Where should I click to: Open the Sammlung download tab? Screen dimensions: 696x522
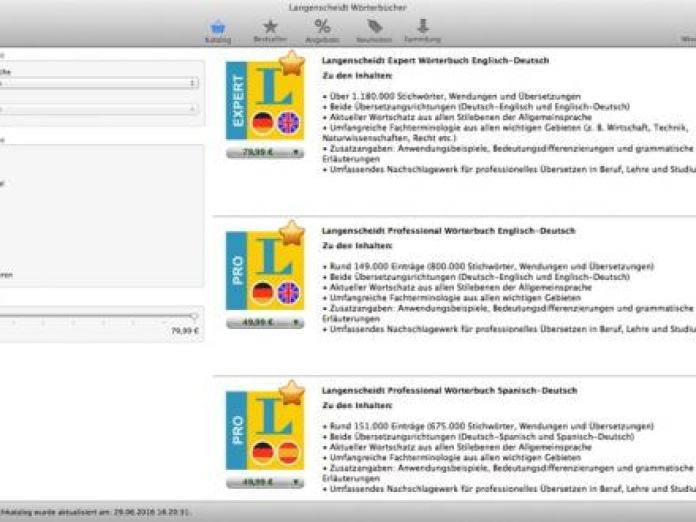point(423,31)
